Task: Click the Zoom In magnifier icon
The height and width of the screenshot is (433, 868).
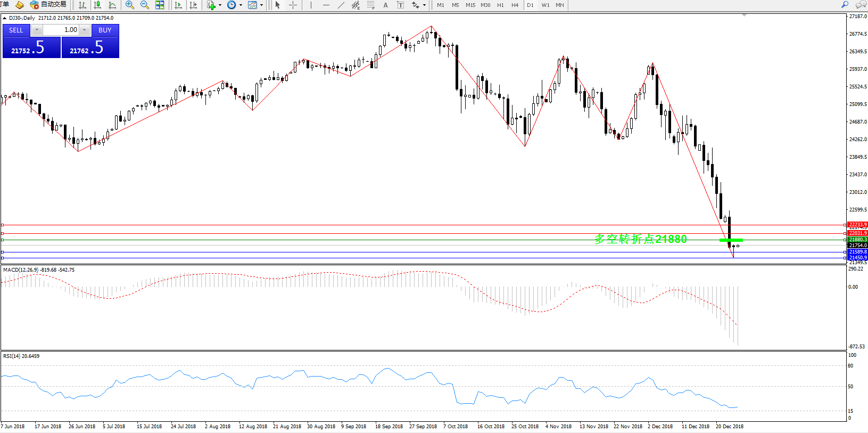Action: tap(129, 5)
